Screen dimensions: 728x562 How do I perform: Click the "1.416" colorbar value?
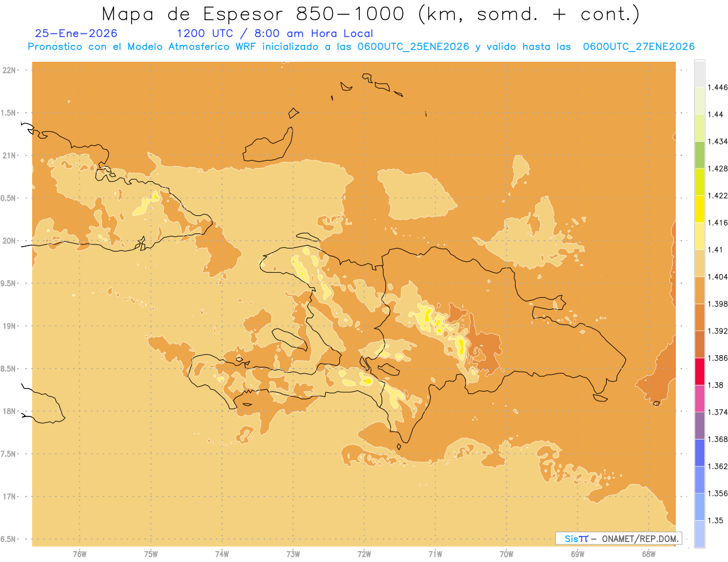(x=718, y=222)
